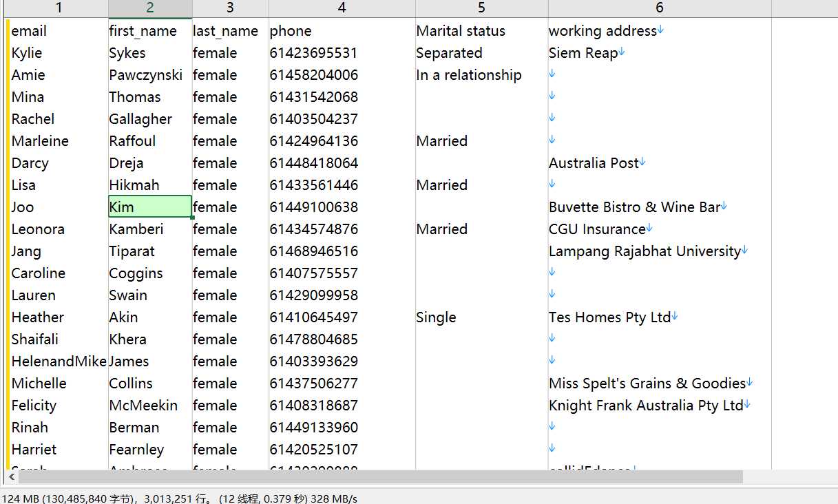Select the cell containing 'Tiparat'
838x504 pixels.
(x=150, y=251)
